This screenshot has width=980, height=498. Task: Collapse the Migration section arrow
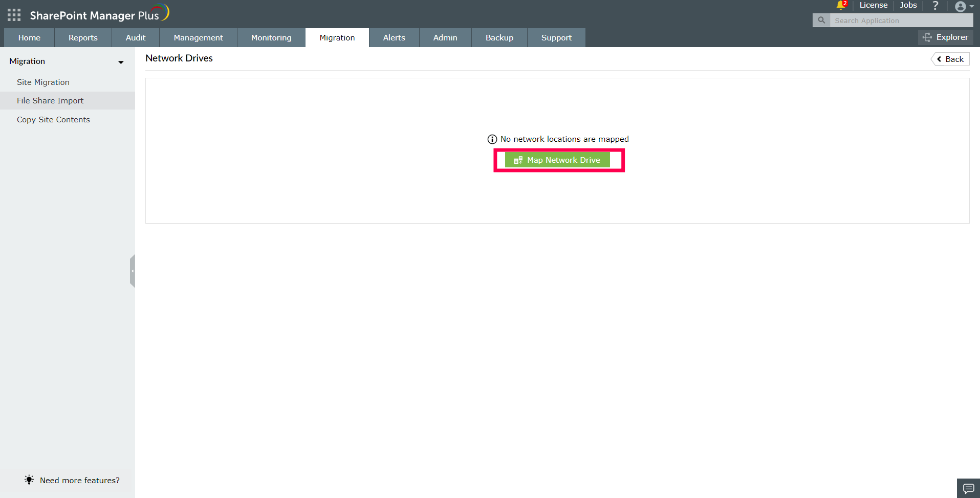point(121,62)
